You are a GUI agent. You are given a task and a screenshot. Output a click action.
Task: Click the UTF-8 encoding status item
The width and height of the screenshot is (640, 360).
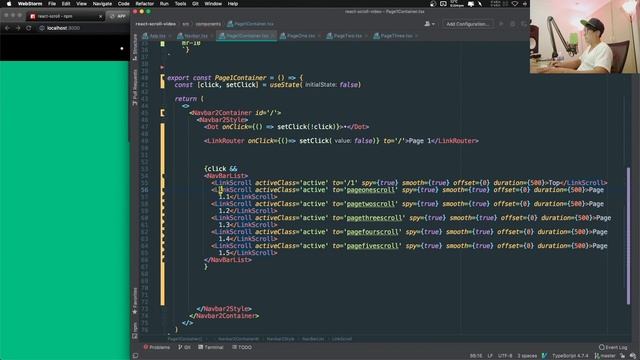coord(505,356)
